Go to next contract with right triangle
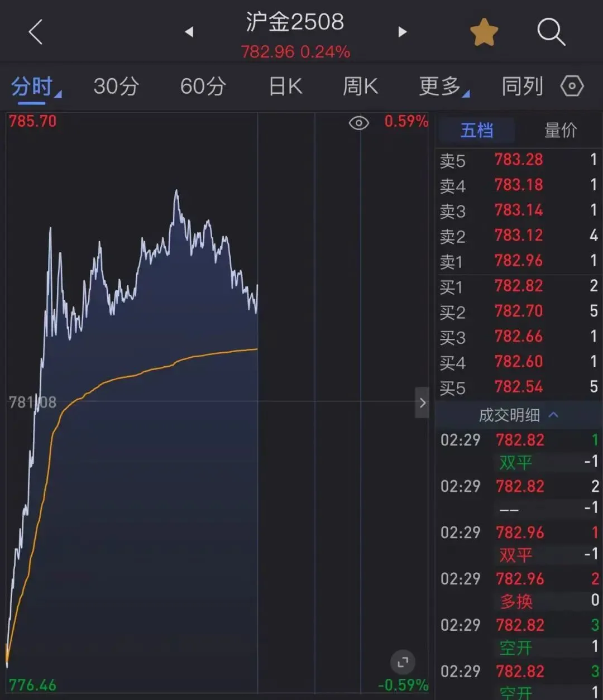Screen dimensions: 603x700 (x=402, y=32)
